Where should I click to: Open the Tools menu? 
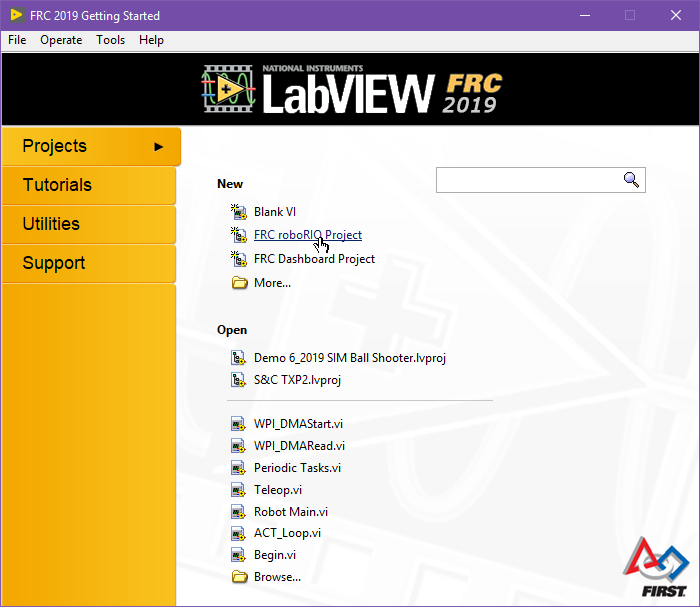[x=111, y=40]
